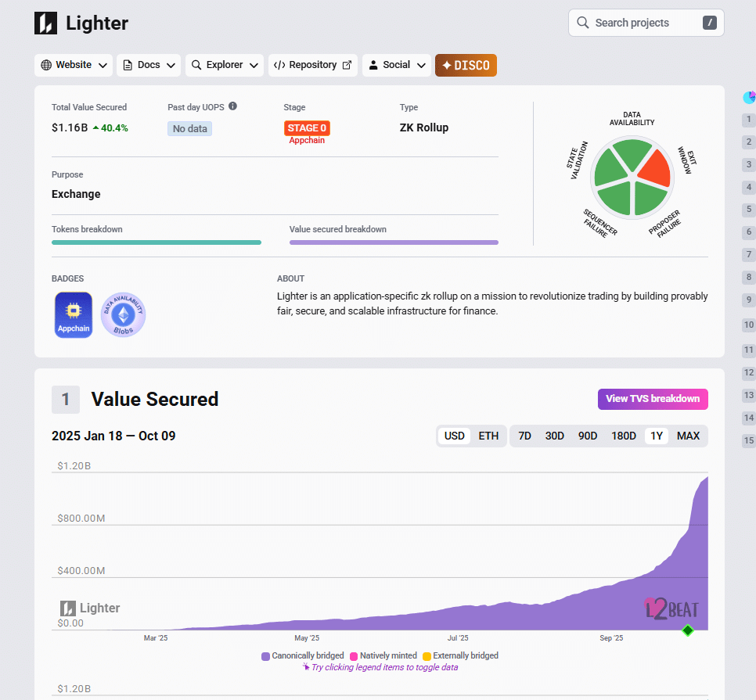The image size is (756, 700).
Task: Toggle Externally bridged legend item
Action: [460, 655]
